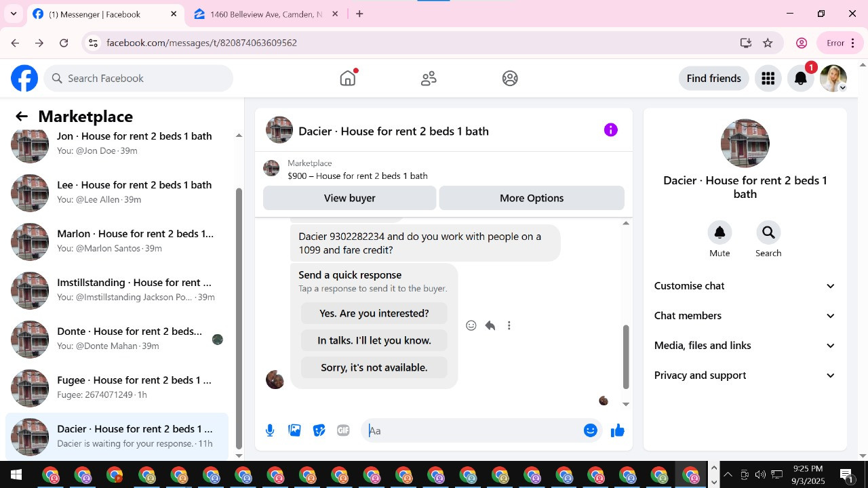The height and width of the screenshot is (488, 868).
Task: Reply to the message with arrow icon
Action: 490,325
